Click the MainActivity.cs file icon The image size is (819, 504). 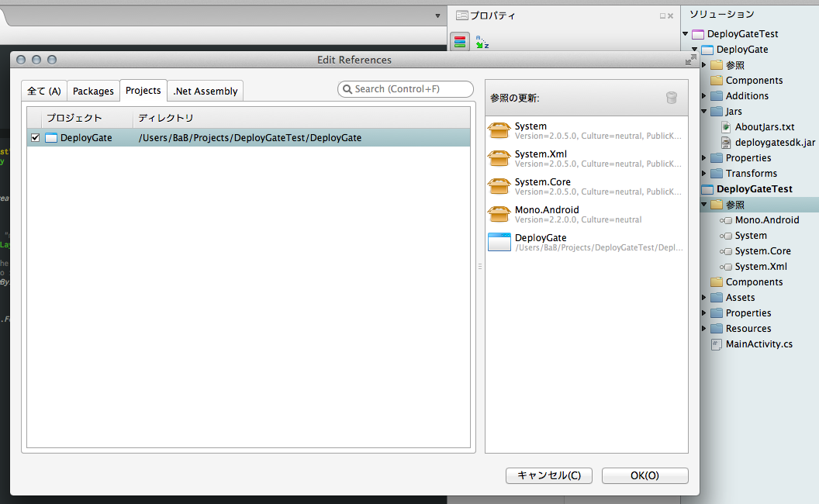(717, 344)
